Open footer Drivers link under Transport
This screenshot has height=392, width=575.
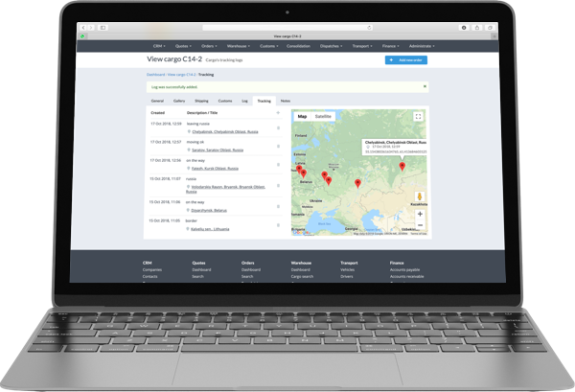(x=347, y=276)
